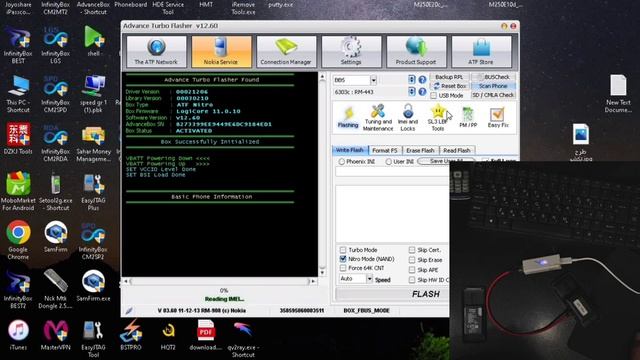Enable Turbo Mode checkbox
This screenshot has height=360, width=640.
tap(343, 250)
